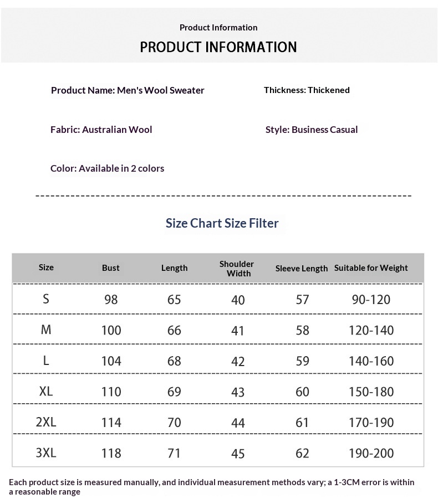This screenshot has width=438, height=504.
Task: Click the bust value 104 in L row
Action: pos(111,361)
